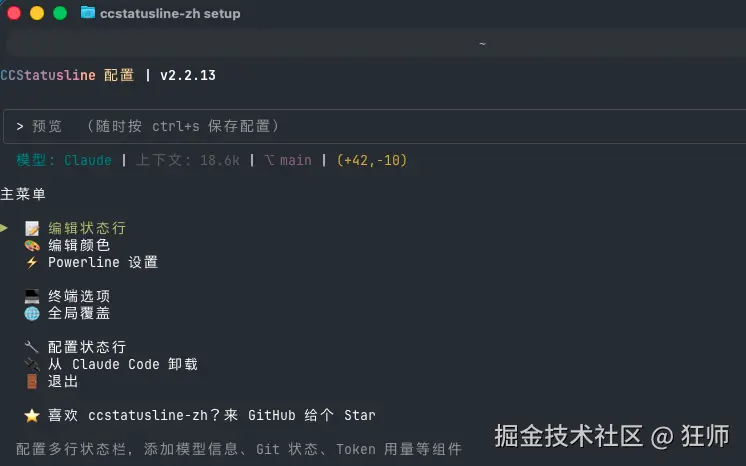Open Powerline 设置 from the main menu

tap(103, 262)
